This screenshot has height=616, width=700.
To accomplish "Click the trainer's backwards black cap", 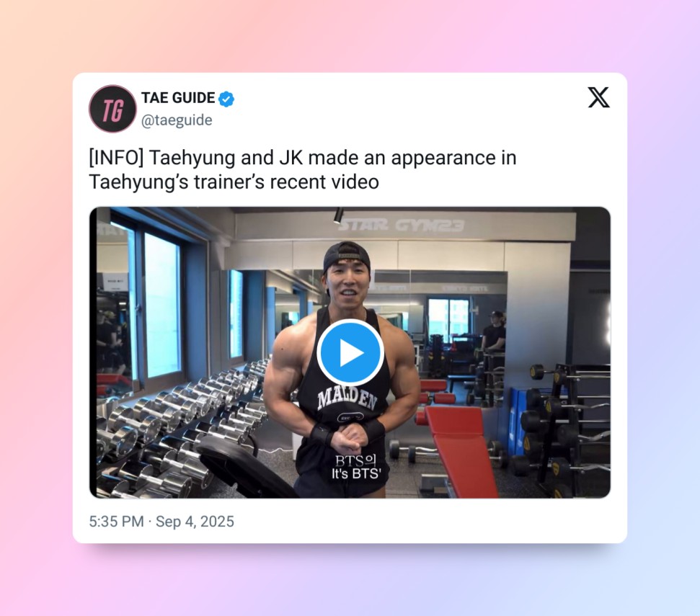I will pos(347,257).
